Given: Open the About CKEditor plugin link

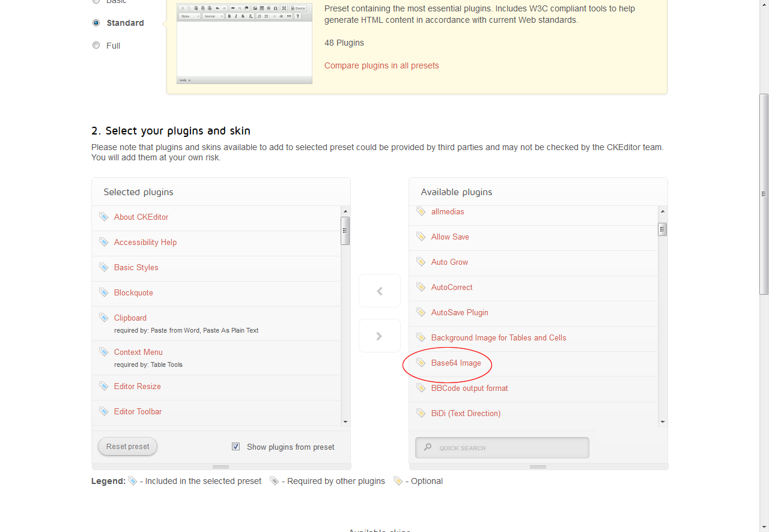Looking at the screenshot, I should [141, 217].
